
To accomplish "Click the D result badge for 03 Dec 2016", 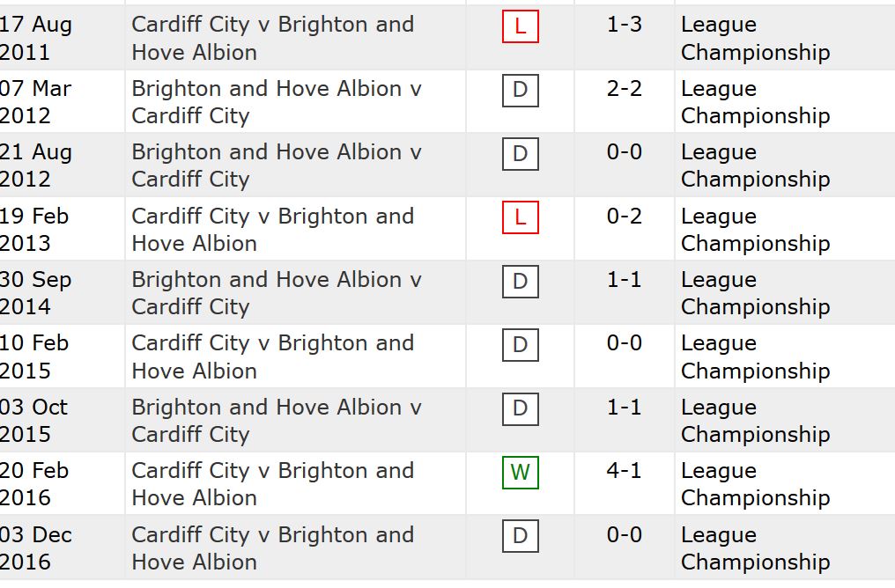I will tap(520, 536).
